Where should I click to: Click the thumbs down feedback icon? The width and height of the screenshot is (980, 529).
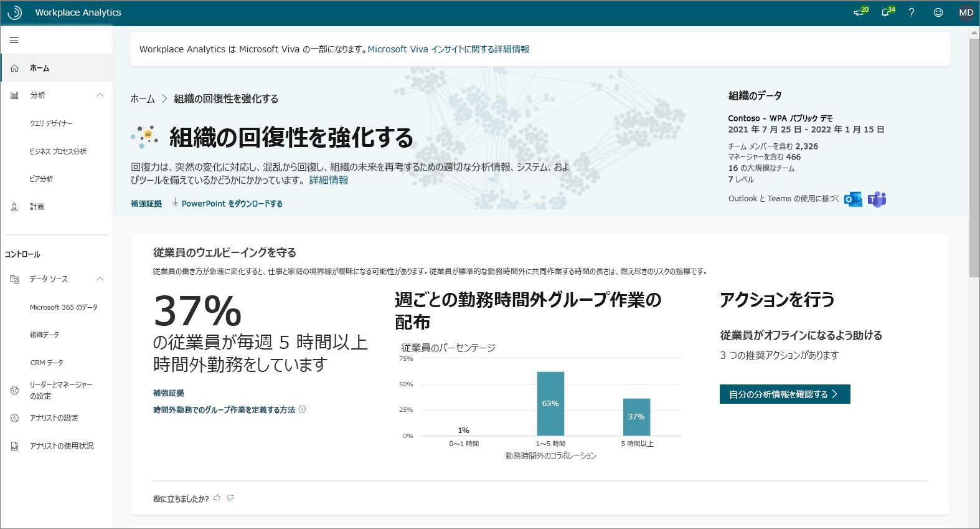coord(230,498)
